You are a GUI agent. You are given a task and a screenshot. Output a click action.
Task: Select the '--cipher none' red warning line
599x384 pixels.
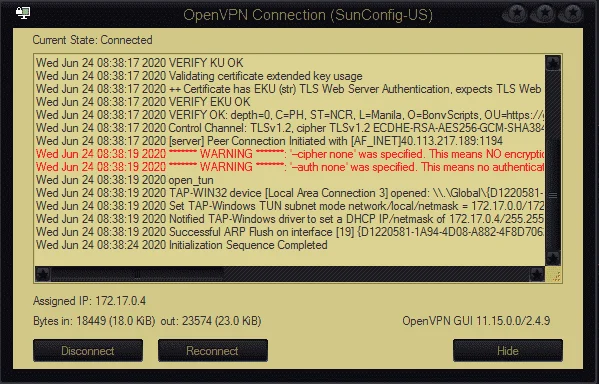[290, 154]
